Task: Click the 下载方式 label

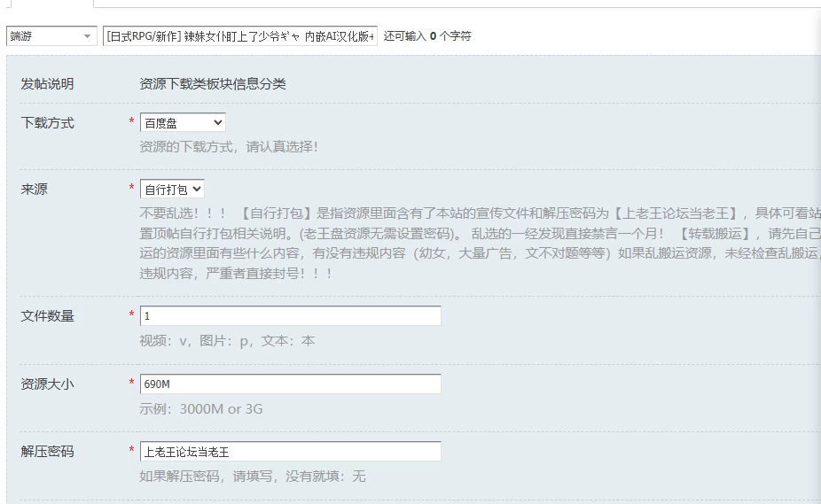Action: tap(47, 123)
